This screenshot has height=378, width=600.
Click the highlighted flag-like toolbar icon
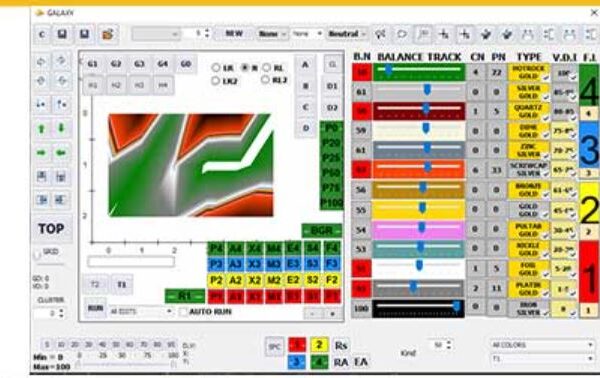[x=423, y=34]
